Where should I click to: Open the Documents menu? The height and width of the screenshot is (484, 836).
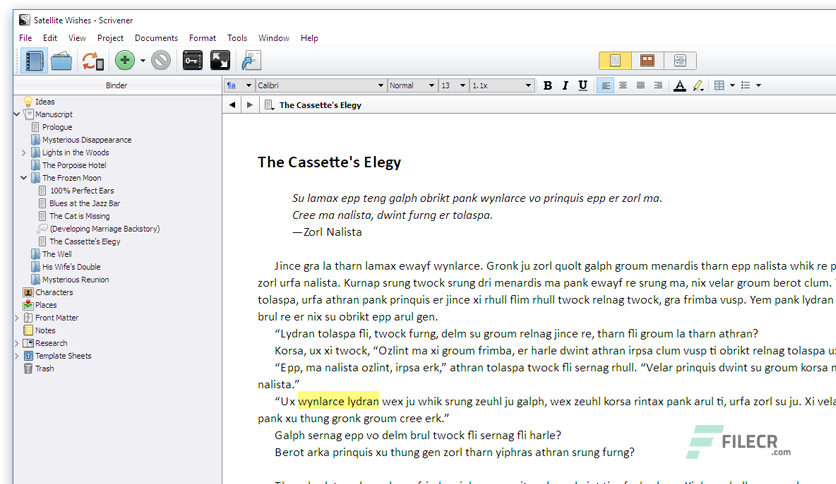pos(156,38)
